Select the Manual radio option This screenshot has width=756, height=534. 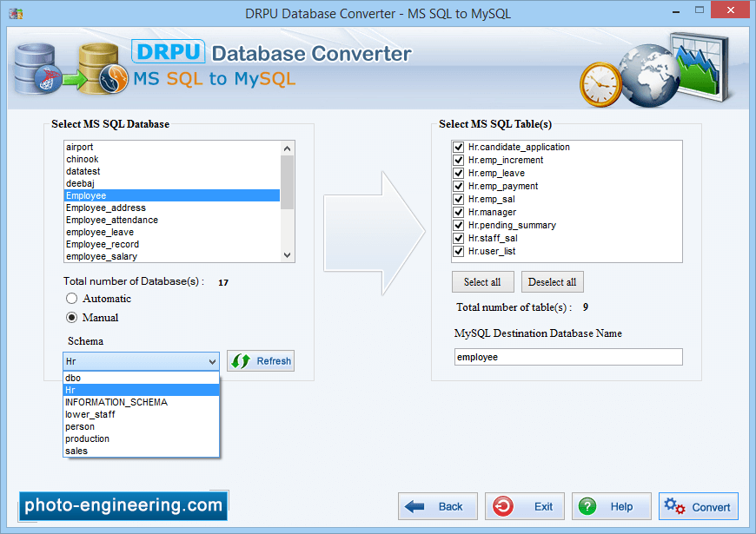[71, 317]
